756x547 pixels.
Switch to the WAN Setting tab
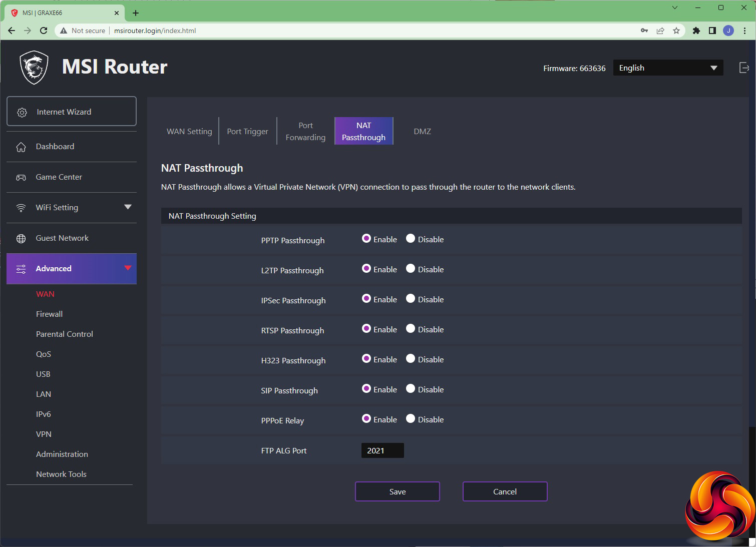[189, 131]
